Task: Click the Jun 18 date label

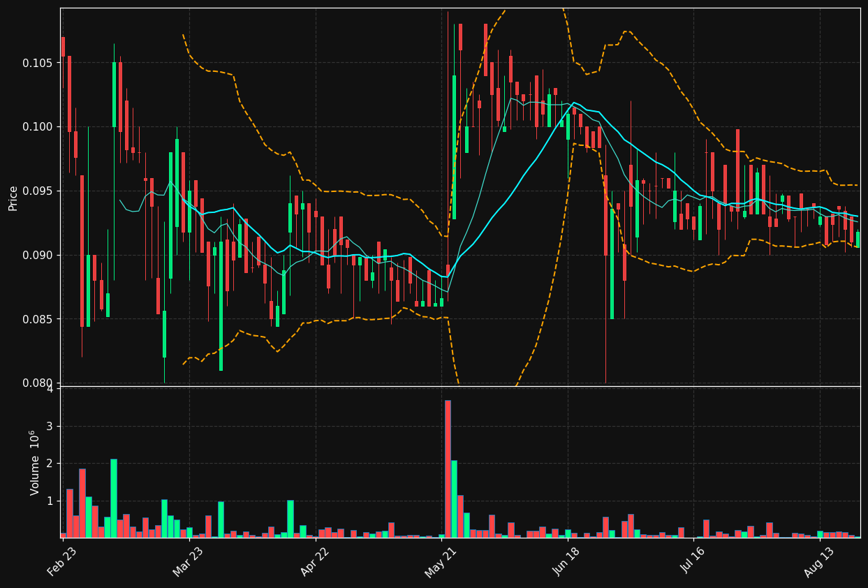Action: [x=567, y=561]
